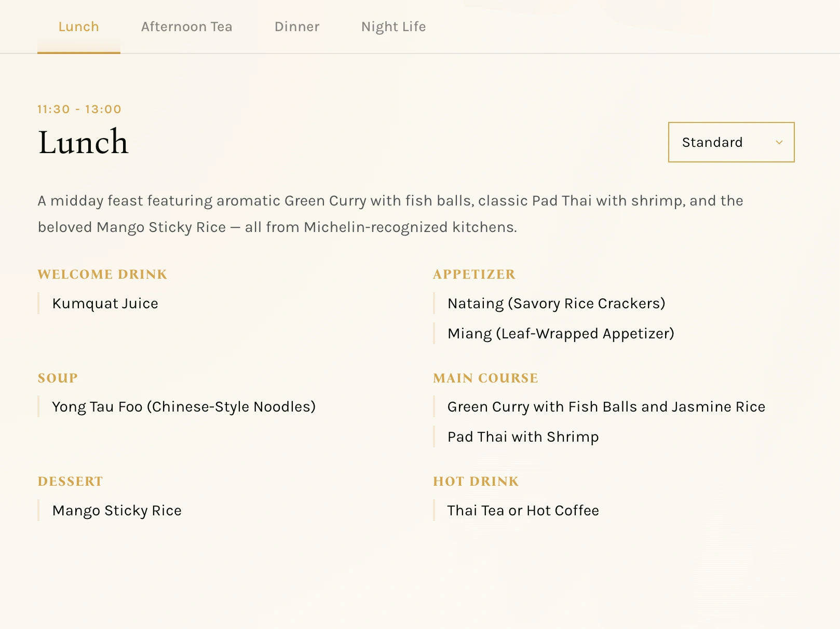
Task: Click Nataing (Savory Rice Crackers) item
Action: click(556, 304)
